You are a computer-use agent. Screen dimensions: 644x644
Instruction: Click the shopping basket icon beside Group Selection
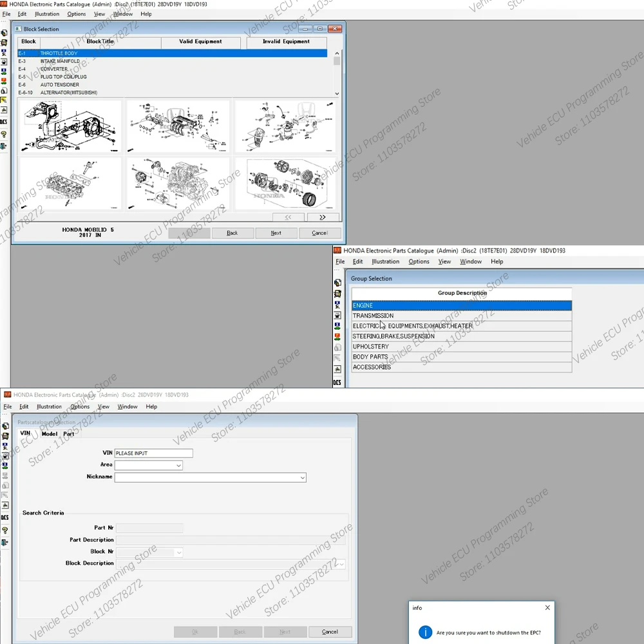point(337,294)
